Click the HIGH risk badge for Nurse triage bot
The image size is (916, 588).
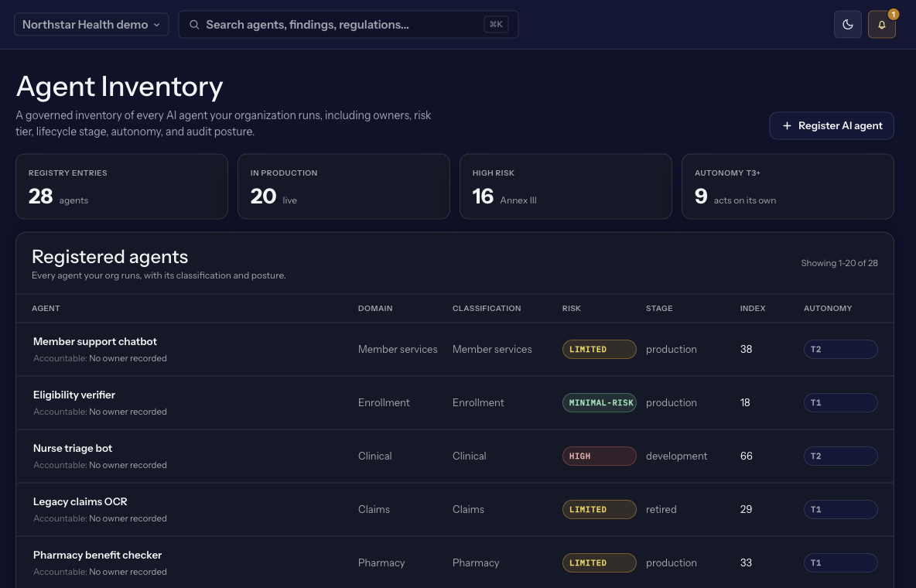click(600, 456)
